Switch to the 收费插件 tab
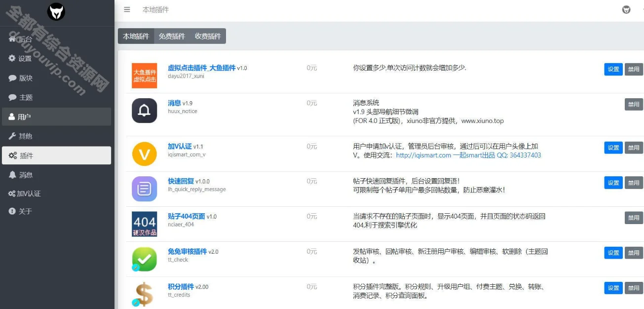 click(208, 36)
